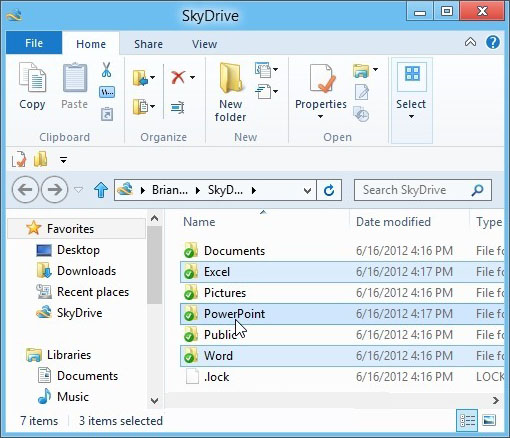Screen dimensions: 510x438
Task: Select the Pictures folder row
Action: (342, 293)
